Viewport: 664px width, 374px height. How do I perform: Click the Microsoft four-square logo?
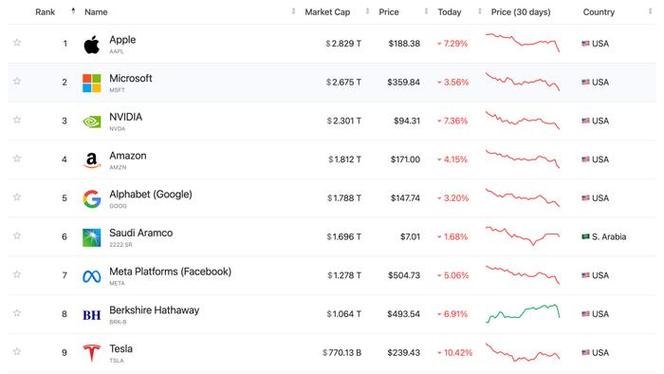[x=91, y=83]
